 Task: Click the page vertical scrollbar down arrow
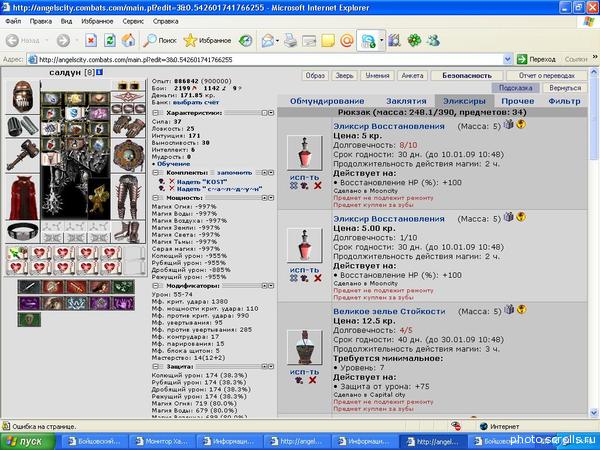pos(593,413)
